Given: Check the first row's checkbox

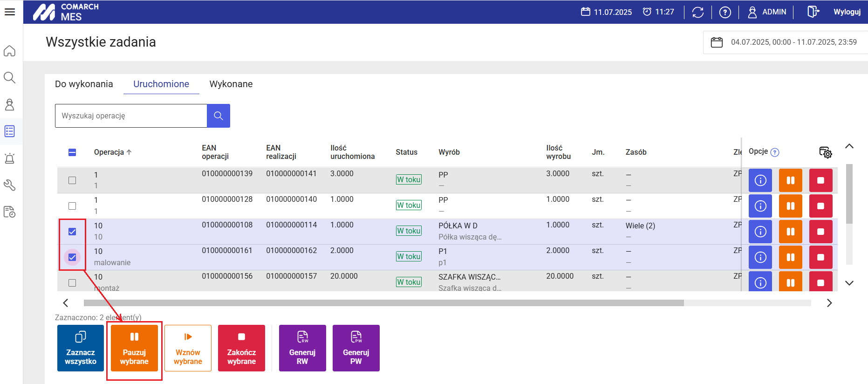Looking at the screenshot, I should [72, 180].
